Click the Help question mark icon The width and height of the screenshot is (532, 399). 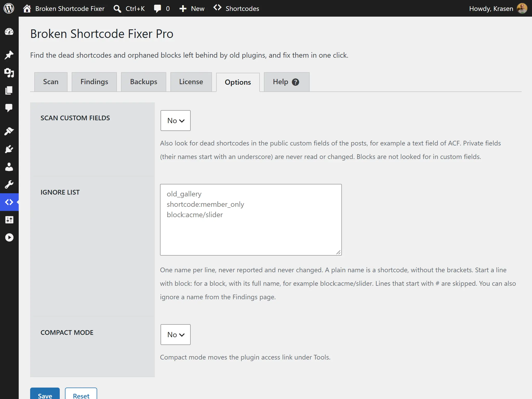[x=295, y=82]
